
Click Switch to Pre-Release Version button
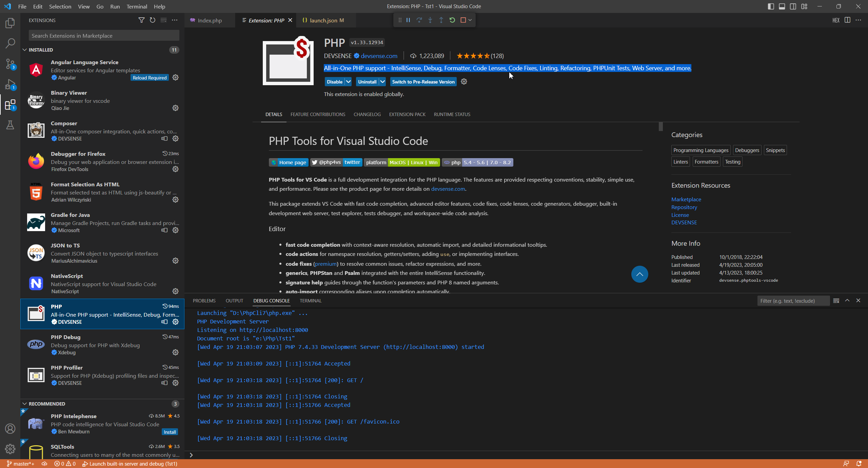(x=423, y=82)
